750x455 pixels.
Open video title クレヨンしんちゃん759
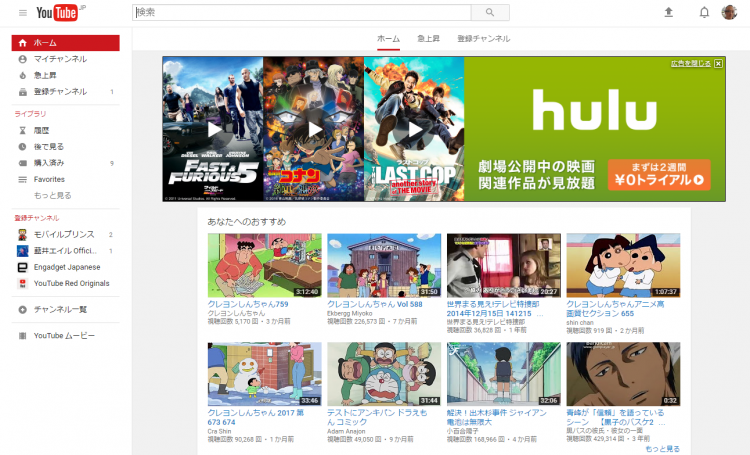[x=248, y=304]
